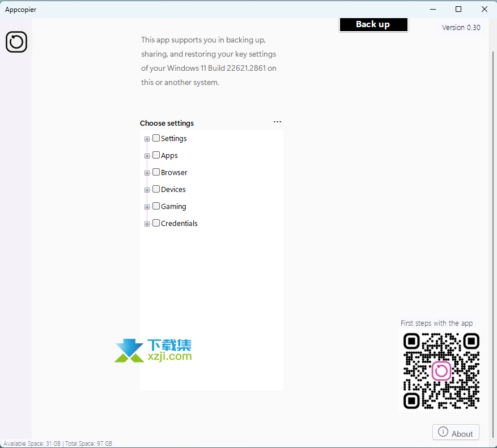497x448 pixels.
Task: Select the Browser tree label
Action: [174, 172]
